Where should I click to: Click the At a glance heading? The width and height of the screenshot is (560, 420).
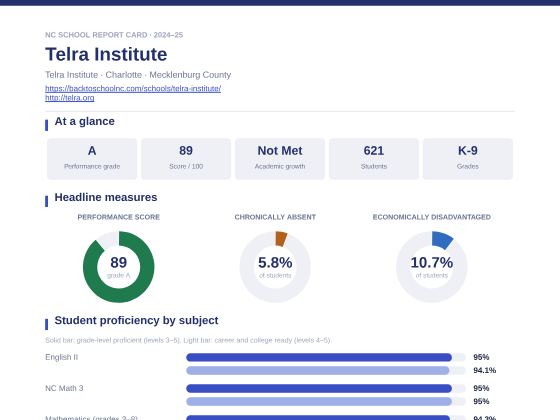(x=85, y=121)
